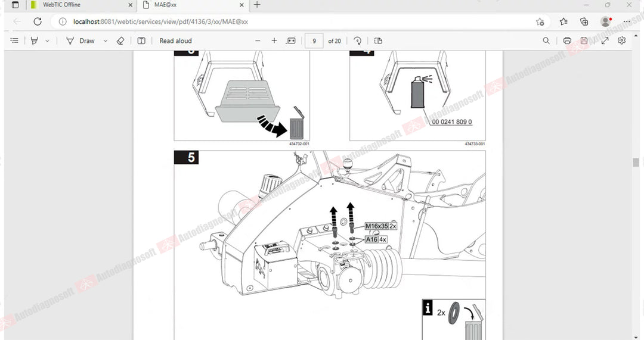Select the Erase tool

coord(120,40)
